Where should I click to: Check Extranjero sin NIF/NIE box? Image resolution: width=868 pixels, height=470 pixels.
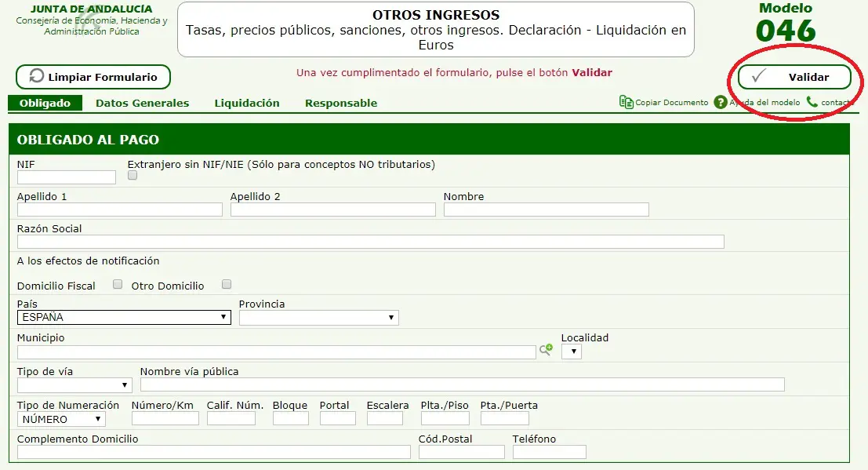(133, 176)
